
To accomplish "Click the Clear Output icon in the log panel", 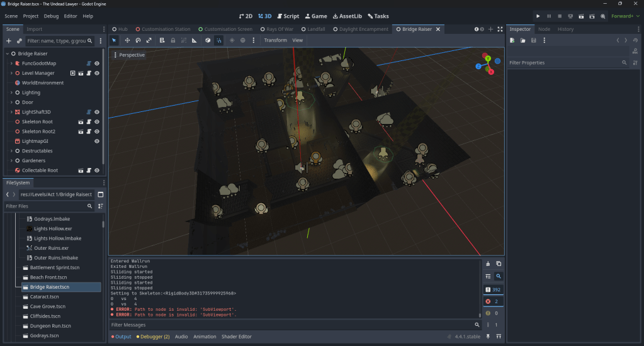I will pyautogui.click(x=488, y=264).
